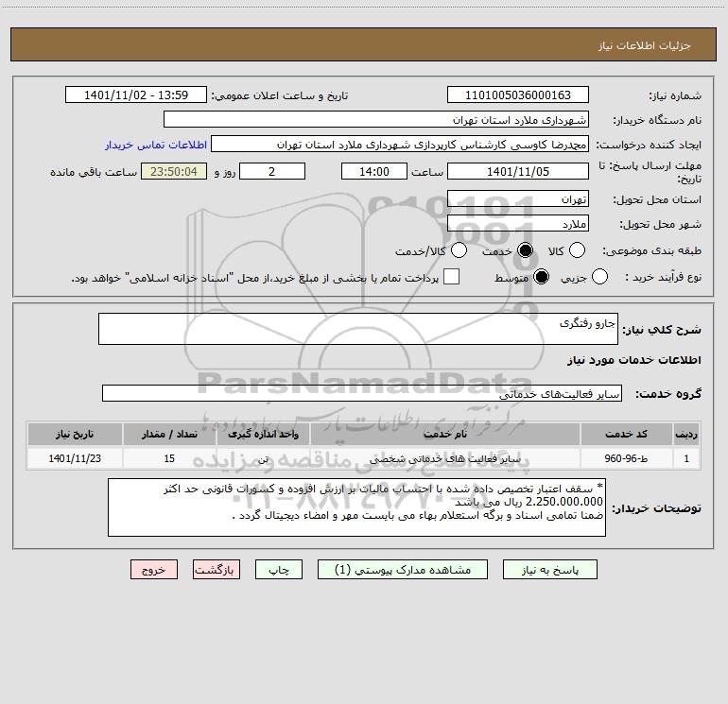Viewport: 728px width, 704px height.
Task: Click service code cell ط-96-960
Action: [626, 458]
